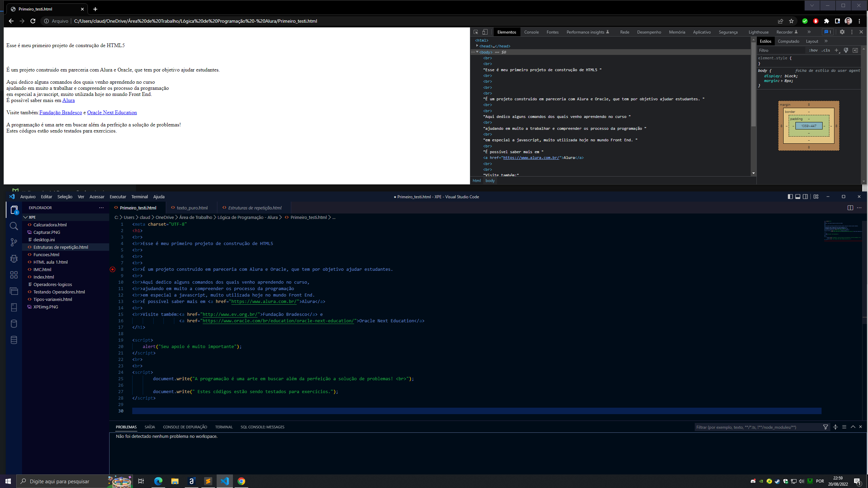Image resolution: width=868 pixels, height=488 pixels.
Task: Click the body breadcrumb in DevTools
Action: point(490,181)
